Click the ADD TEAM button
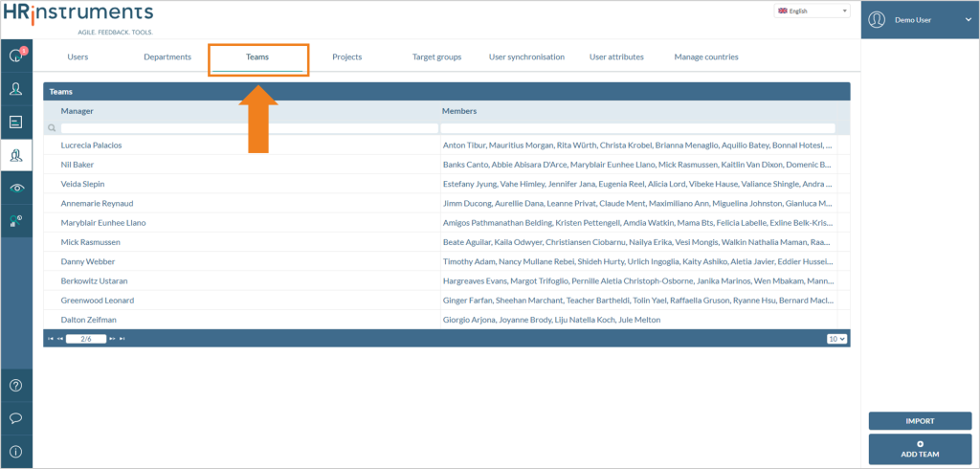Image resolution: width=980 pixels, height=469 pixels. click(x=920, y=449)
